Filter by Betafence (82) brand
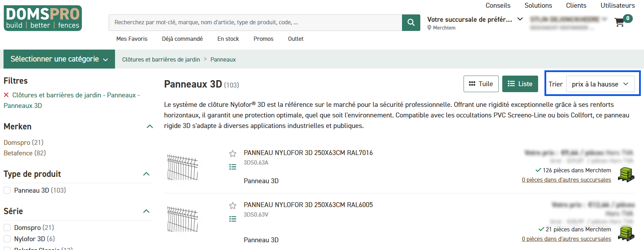 (x=25, y=153)
